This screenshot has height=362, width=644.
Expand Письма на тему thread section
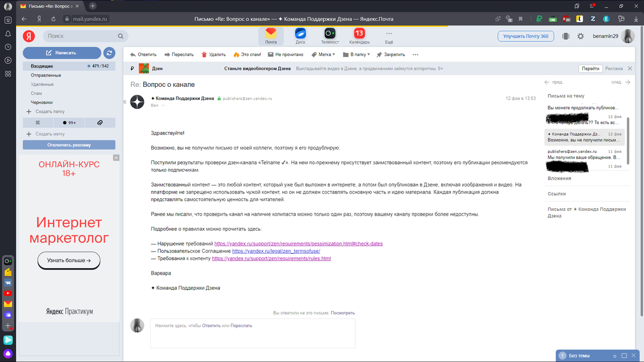[x=566, y=96]
